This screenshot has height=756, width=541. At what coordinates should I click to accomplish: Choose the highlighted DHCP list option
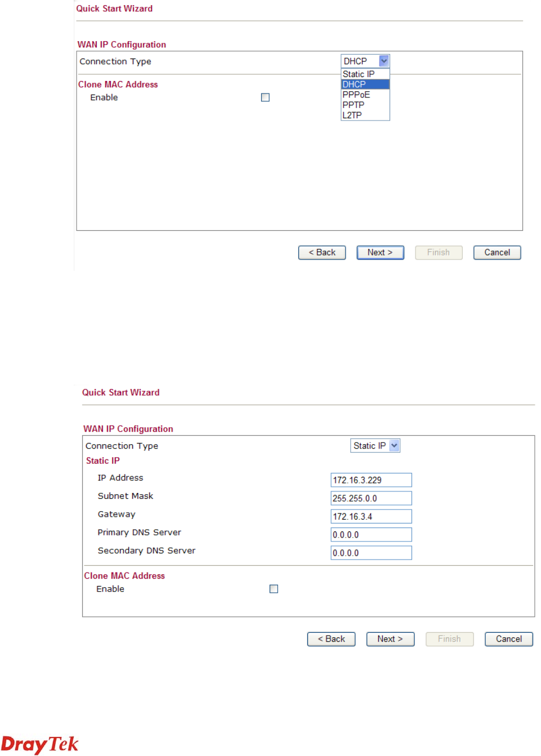coord(365,84)
